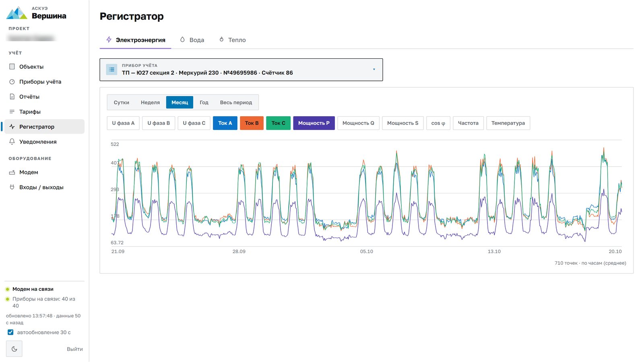Click the '710 точек · по часам (среднее)' note

click(590, 263)
